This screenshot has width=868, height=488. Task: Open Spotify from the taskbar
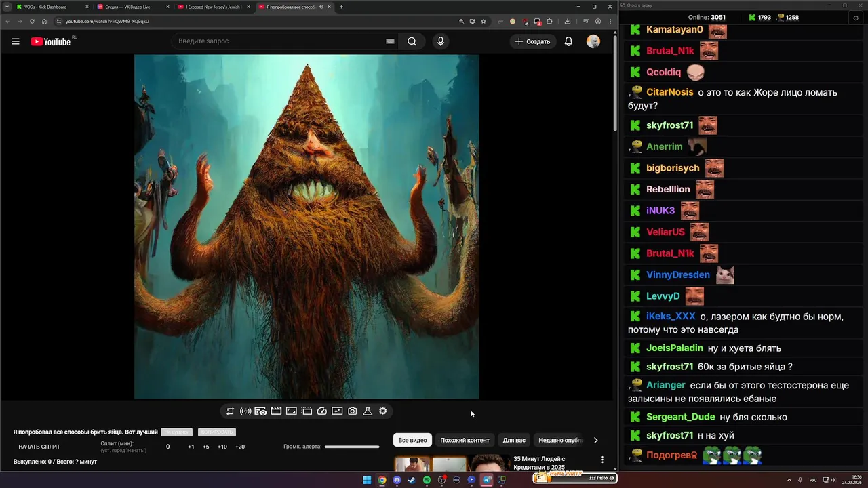click(x=427, y=480)
